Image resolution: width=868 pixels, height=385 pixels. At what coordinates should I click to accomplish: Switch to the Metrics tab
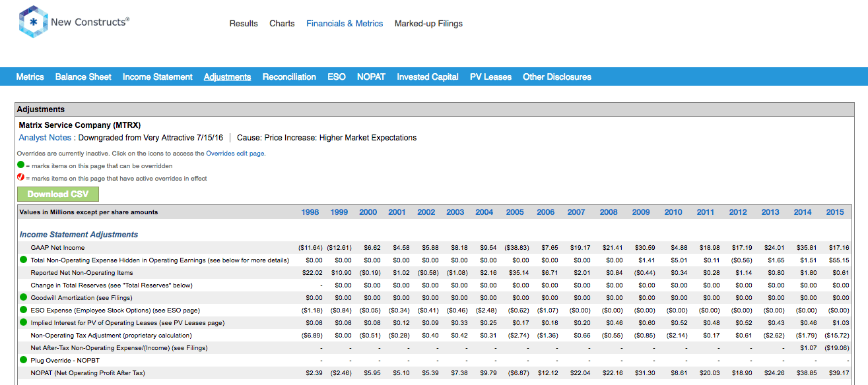30,77
